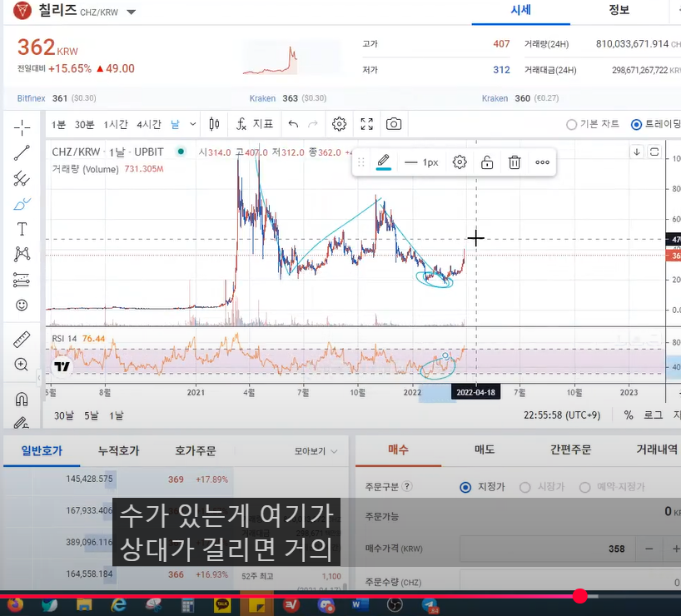The image size is (681, 616).
Task: Take a chart snapshot with camera icon
Action: 394,124
